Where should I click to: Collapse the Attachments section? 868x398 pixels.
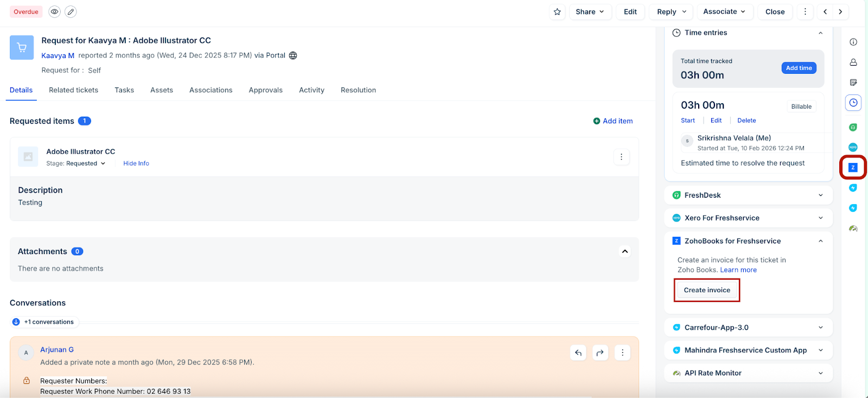click(625, 251)
